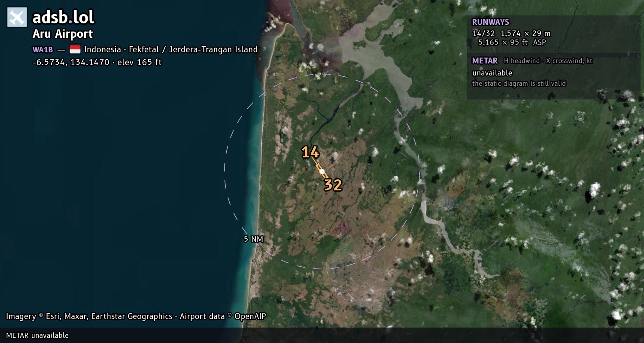Click the 5,165 × 95 ft ASP dimensions line
Screen dimensions: 644x343
click(512, 42)
